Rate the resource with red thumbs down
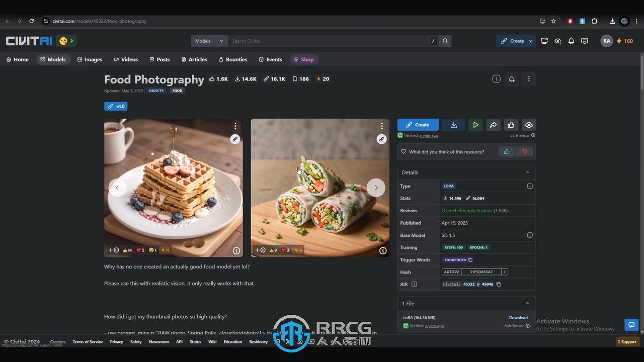 524,152
